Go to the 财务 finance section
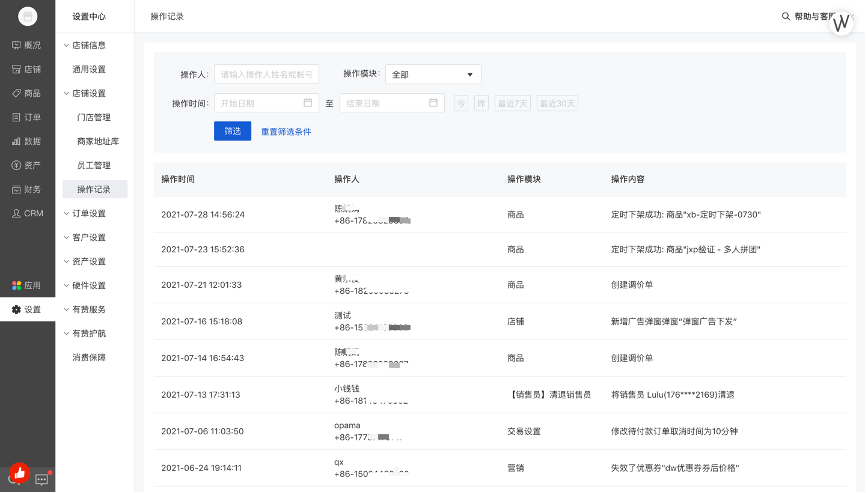This screenshot has width=866, height=493. (x=27, y=189)
